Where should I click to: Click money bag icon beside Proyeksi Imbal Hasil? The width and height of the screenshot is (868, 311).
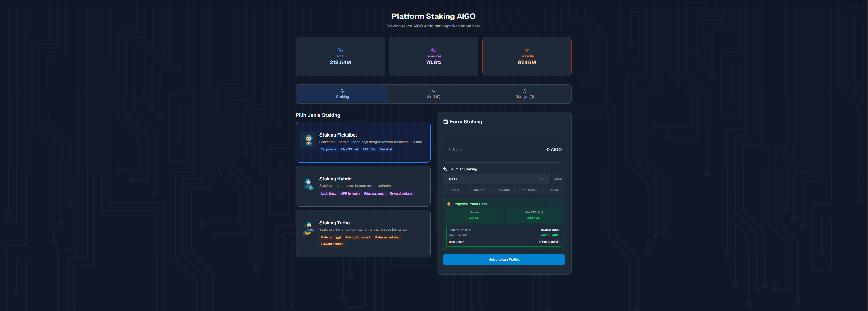pos(448,204)
